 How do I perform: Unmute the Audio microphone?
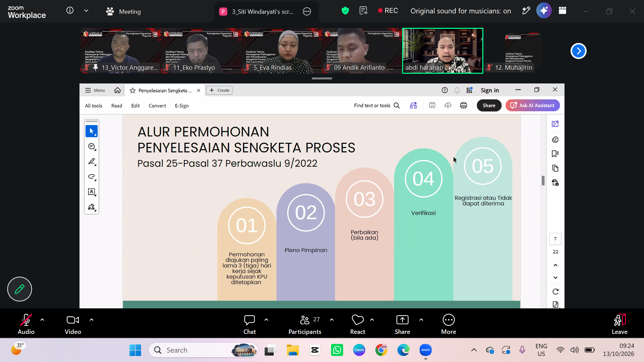pyautogui.click(x=26, y=324)
